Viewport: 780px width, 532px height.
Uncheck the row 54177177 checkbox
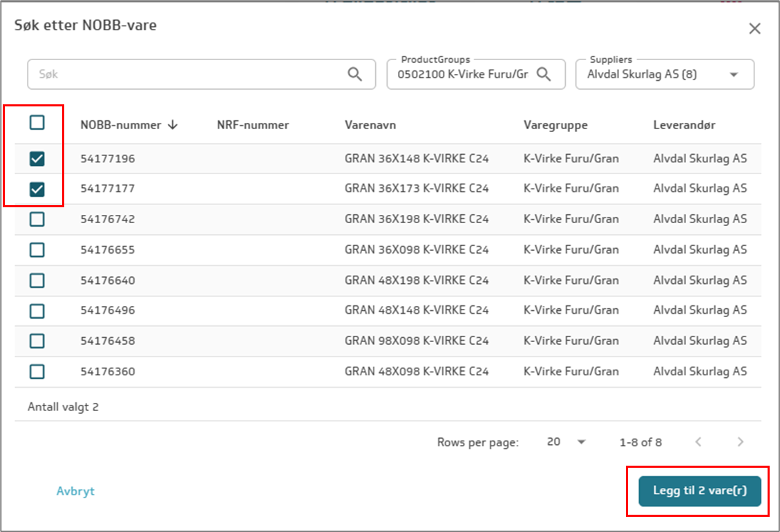37,189
